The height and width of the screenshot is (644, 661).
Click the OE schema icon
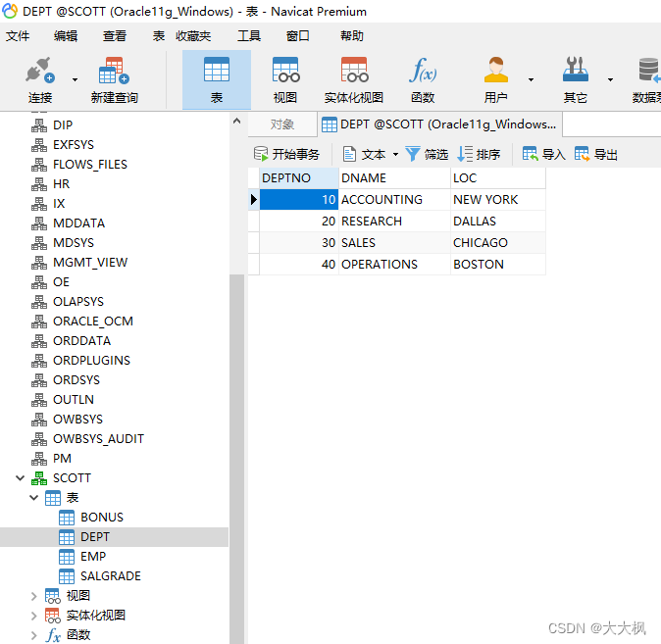coord(39,282)
